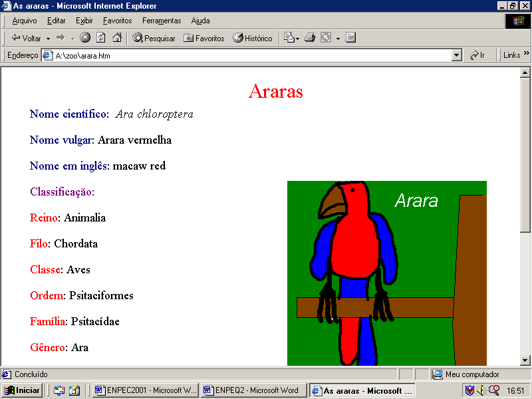Click the Concluído status text

[31, 374]
